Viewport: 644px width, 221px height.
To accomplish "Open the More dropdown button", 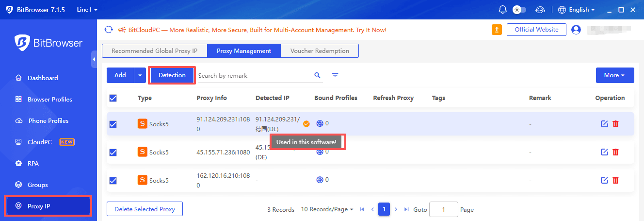I will (615, 75).
